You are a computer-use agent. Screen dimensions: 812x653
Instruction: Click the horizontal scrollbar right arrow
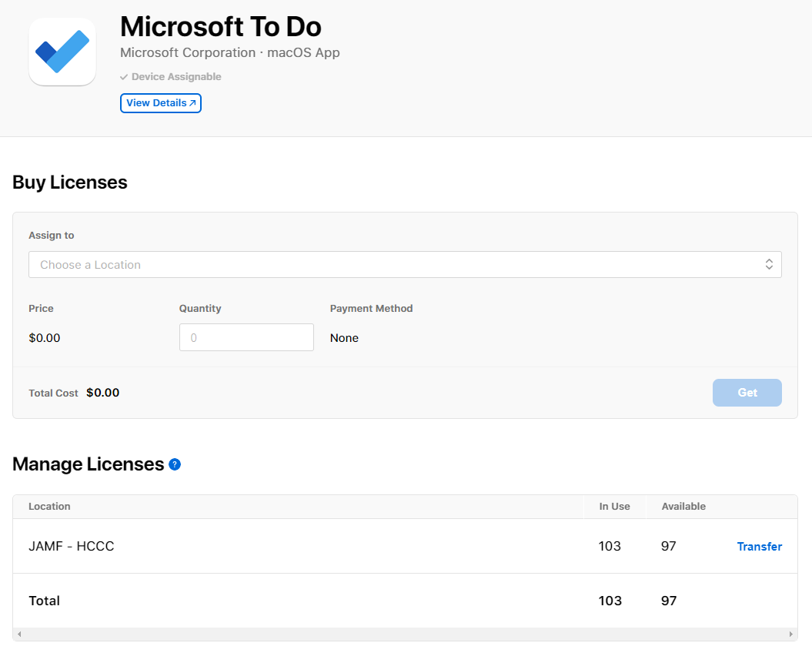tap(790, 634)
